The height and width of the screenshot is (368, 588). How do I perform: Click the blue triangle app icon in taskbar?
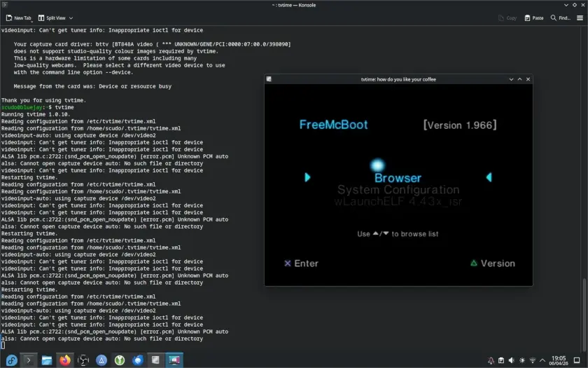pyautogui.click(x=101, y=360)
